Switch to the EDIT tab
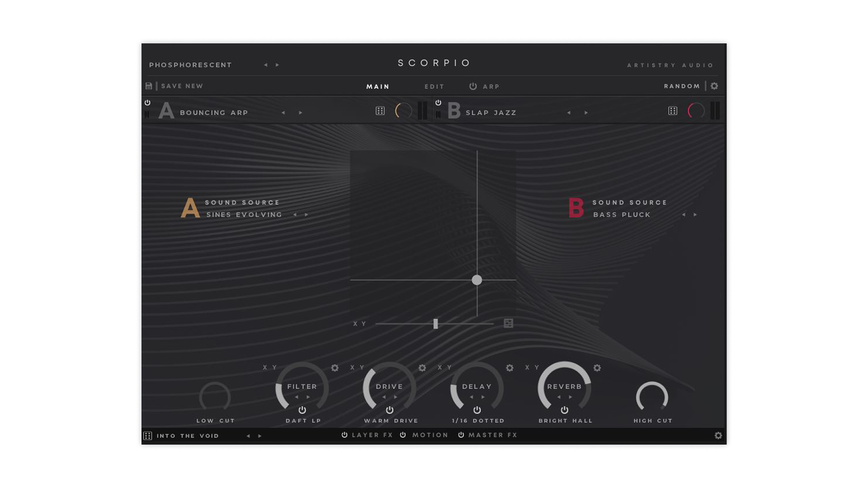Image resolution: width=868 pixels, height=488 pixels. pos(434,86)
